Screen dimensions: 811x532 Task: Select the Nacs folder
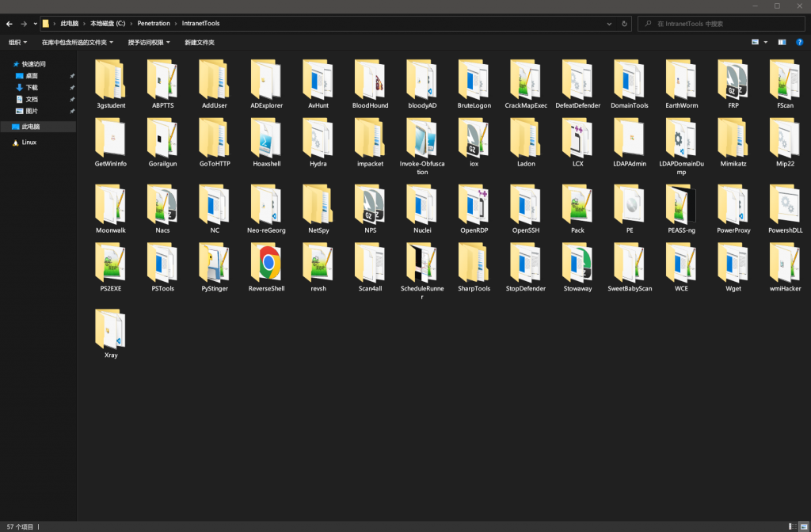click(x=162, y=209)
